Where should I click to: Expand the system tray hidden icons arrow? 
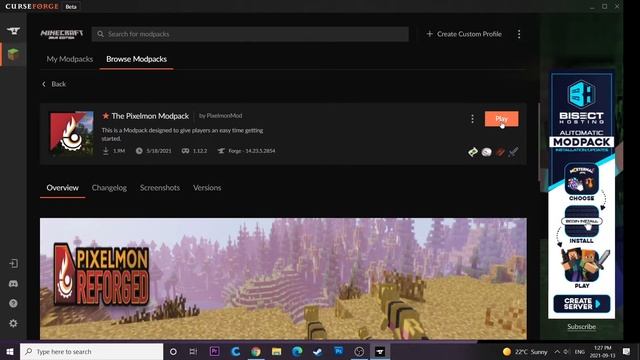557,351
